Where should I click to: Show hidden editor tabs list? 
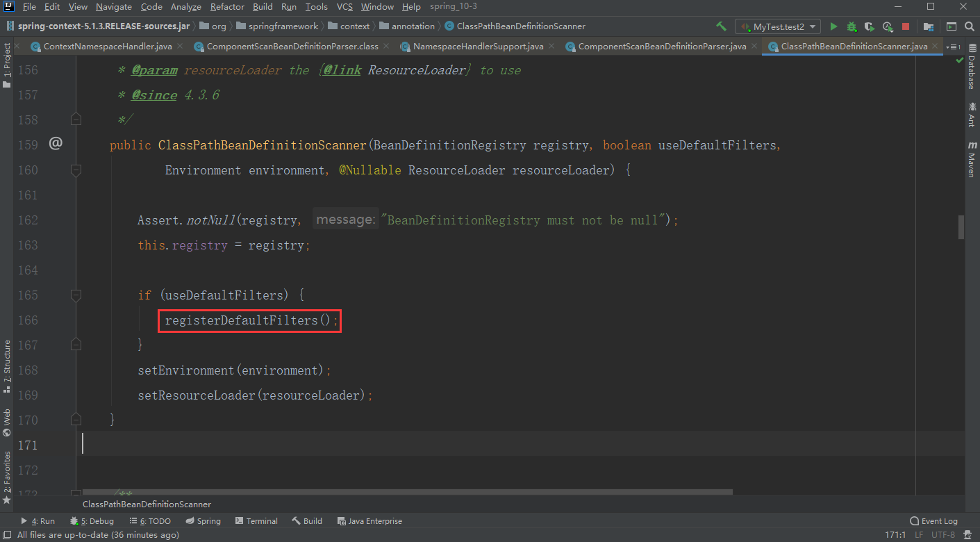pyautogui.click(x=954, y=47)
